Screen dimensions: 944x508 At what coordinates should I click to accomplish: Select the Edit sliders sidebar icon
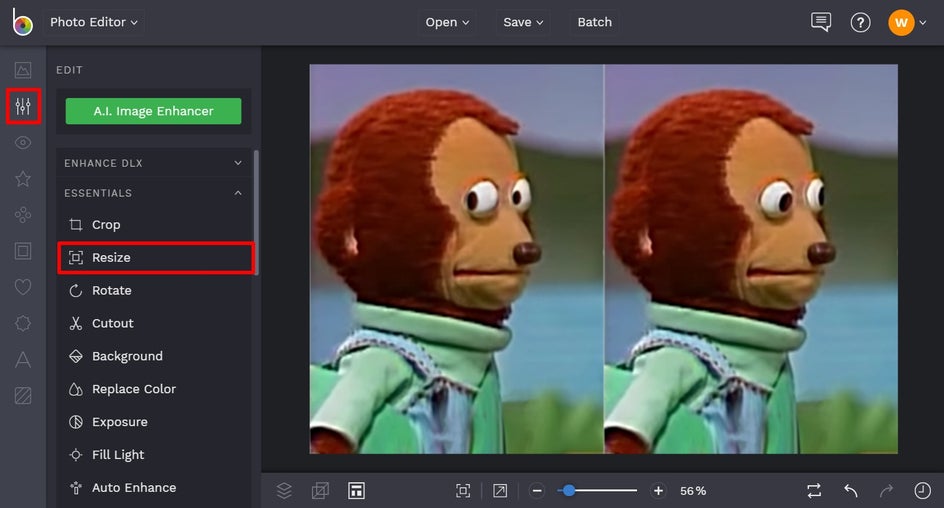pos(23,107)
